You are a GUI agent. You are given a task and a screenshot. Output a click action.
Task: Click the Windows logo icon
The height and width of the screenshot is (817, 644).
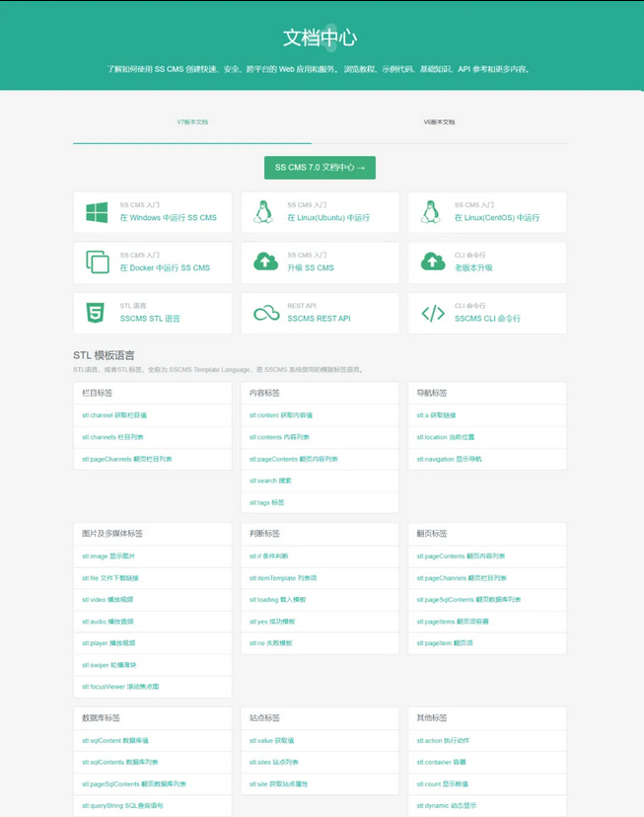97,212
